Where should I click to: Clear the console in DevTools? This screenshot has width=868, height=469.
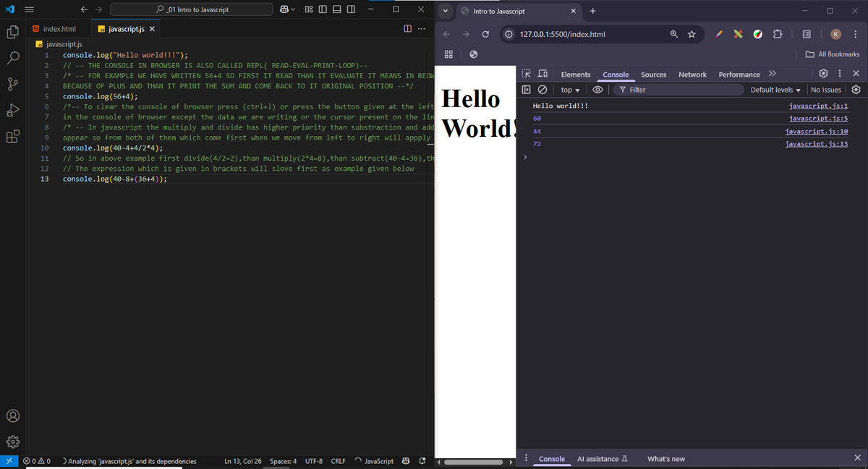(542, 90)
